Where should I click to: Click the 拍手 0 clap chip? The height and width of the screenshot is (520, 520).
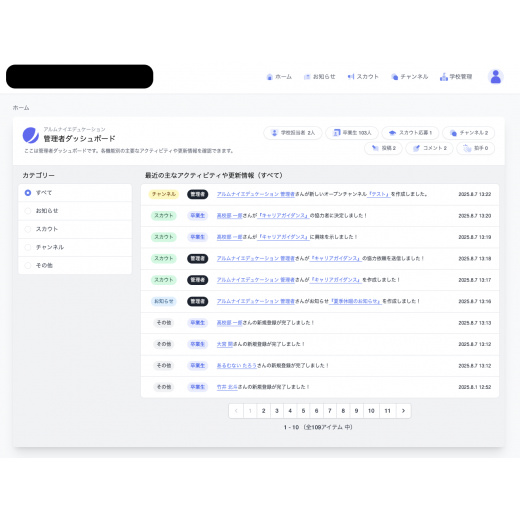tap(476, 148)
